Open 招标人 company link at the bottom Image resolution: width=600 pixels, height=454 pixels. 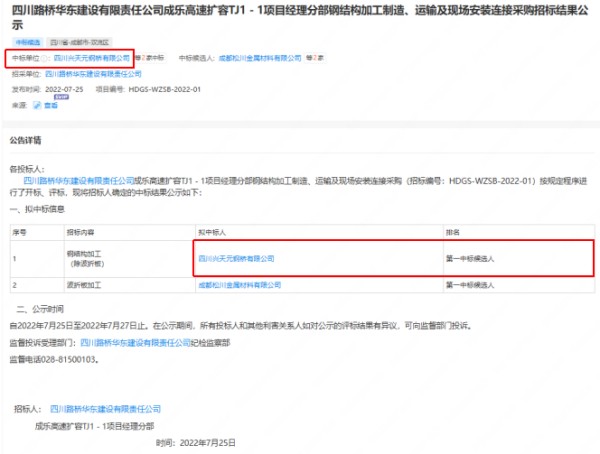coord(105,409)
